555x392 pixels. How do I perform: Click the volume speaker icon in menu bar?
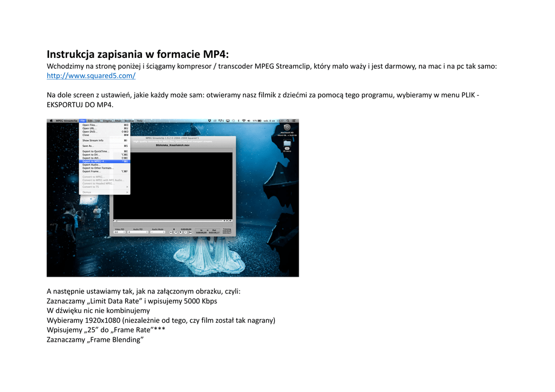tap(250, 121)
